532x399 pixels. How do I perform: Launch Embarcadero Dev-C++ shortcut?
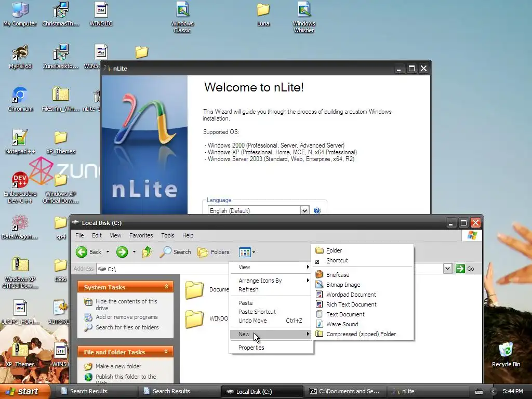[20, 188]
